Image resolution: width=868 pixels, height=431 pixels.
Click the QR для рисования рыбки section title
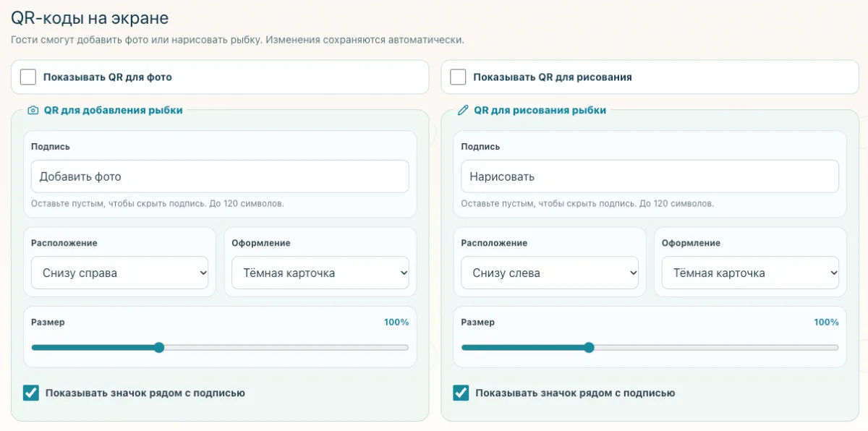[x=540, y=111]
